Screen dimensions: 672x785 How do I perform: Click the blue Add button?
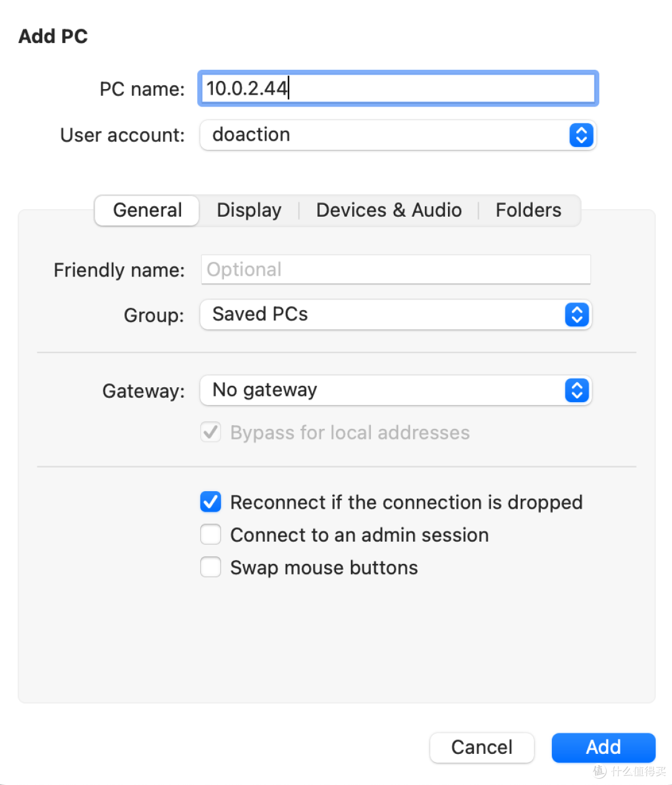point(604,747)
